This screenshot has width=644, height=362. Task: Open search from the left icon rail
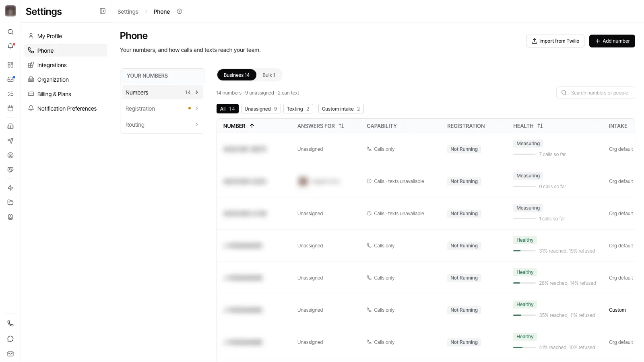coord(10,32)
